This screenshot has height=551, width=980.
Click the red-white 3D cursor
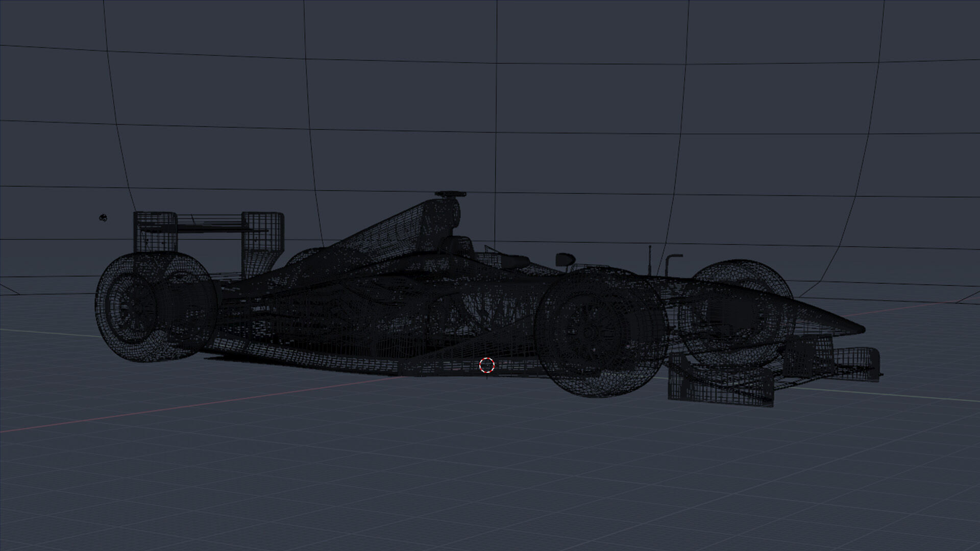point(487,365)
